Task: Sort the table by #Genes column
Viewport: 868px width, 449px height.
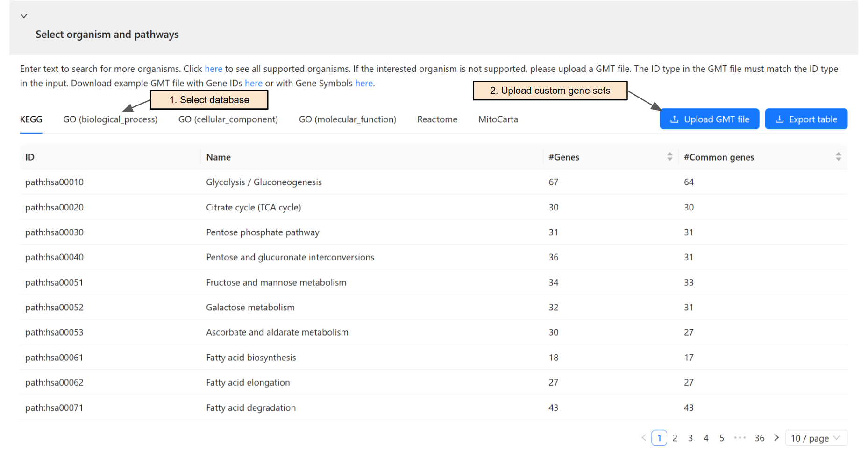Action: tap(670, 157)
